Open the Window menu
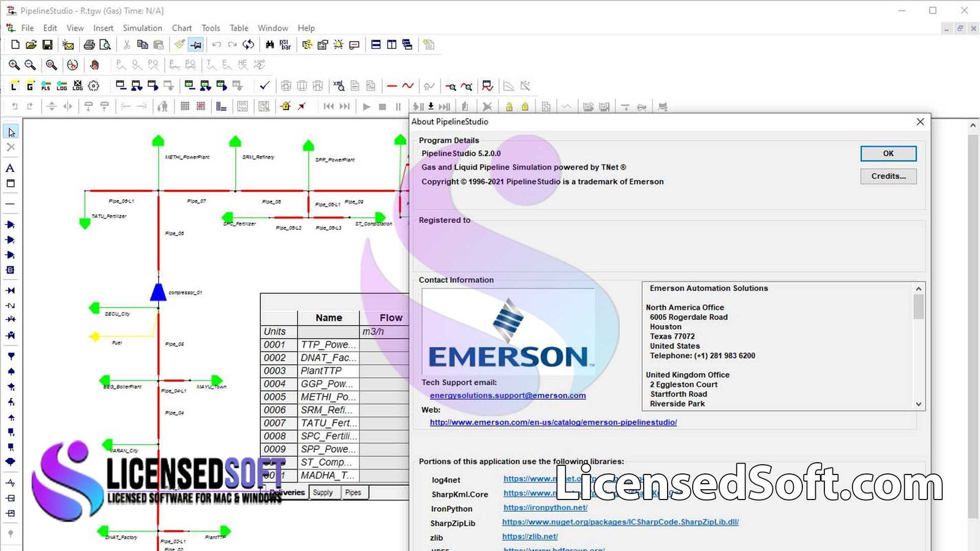 [273, 28]
